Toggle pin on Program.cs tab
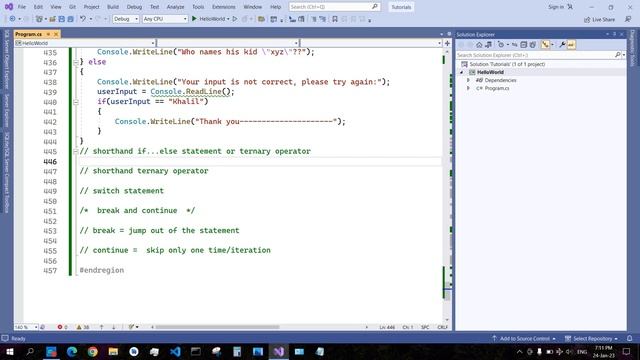This screenshot has width=640, height=360. pos(48,34)
